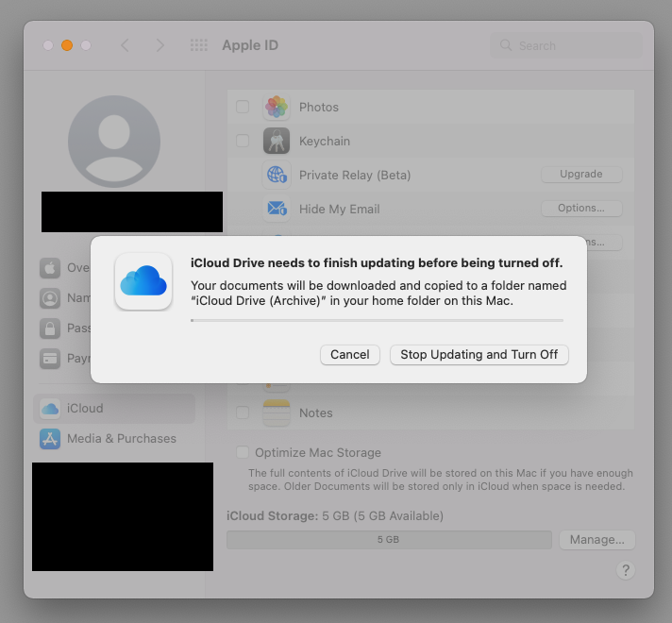Go forward with the right arrow
Viewport: 672px width, 623px height.
click(x=160, y=45)
